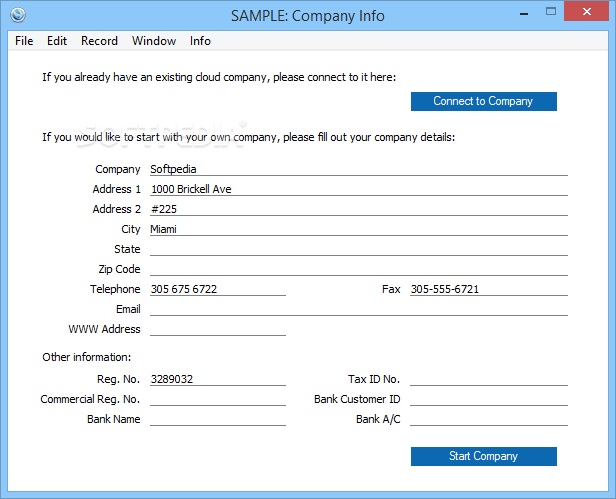This screenshot has height=499, width=616.
Task: Focus the empty State field
Action: click(x=359, y=250)
